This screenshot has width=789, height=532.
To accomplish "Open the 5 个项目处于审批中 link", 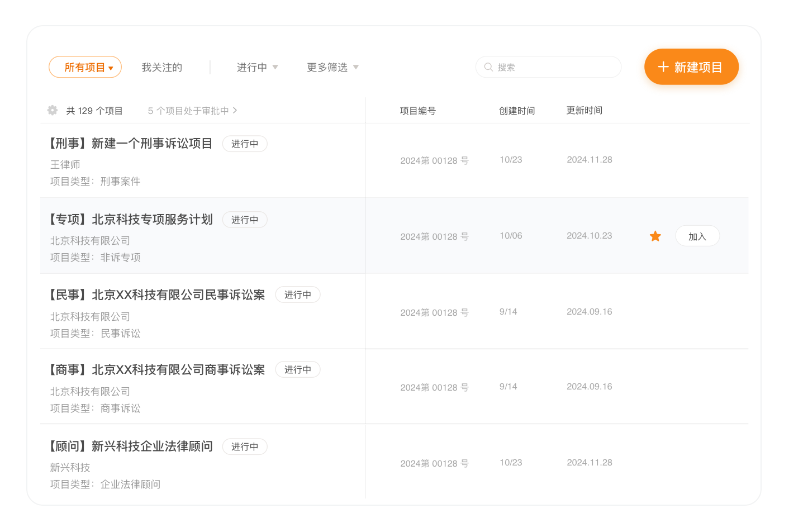I will (192, 111).
